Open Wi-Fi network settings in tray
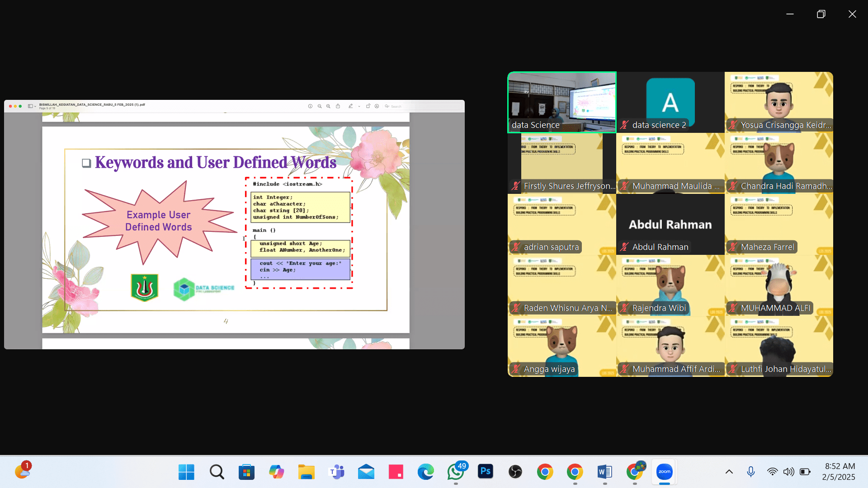The width and height of the screenshot is (868, 488). (772, 472)
